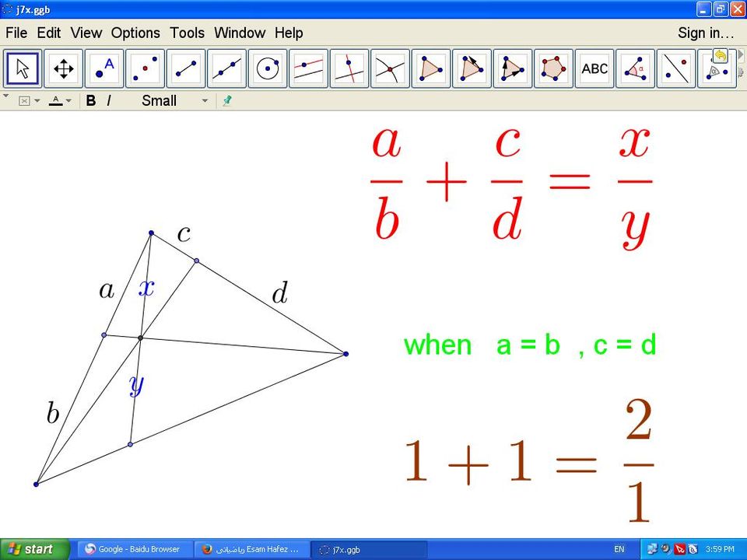Toggle bold text formatting

coord(91,101)
